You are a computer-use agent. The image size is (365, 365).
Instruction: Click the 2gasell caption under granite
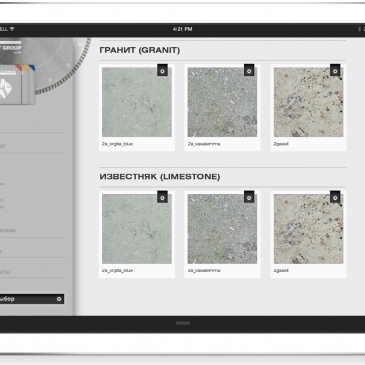[281, 144]
